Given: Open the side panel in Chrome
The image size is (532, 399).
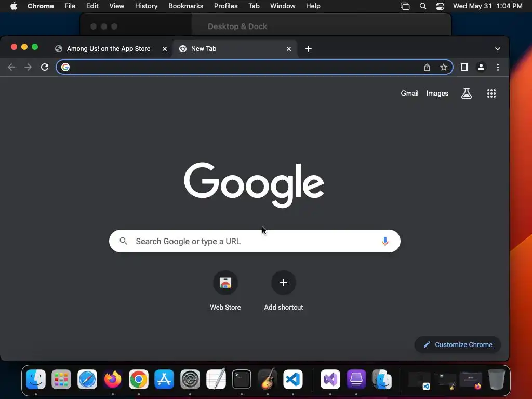Looking at the screenshot, I should (464, 67).
